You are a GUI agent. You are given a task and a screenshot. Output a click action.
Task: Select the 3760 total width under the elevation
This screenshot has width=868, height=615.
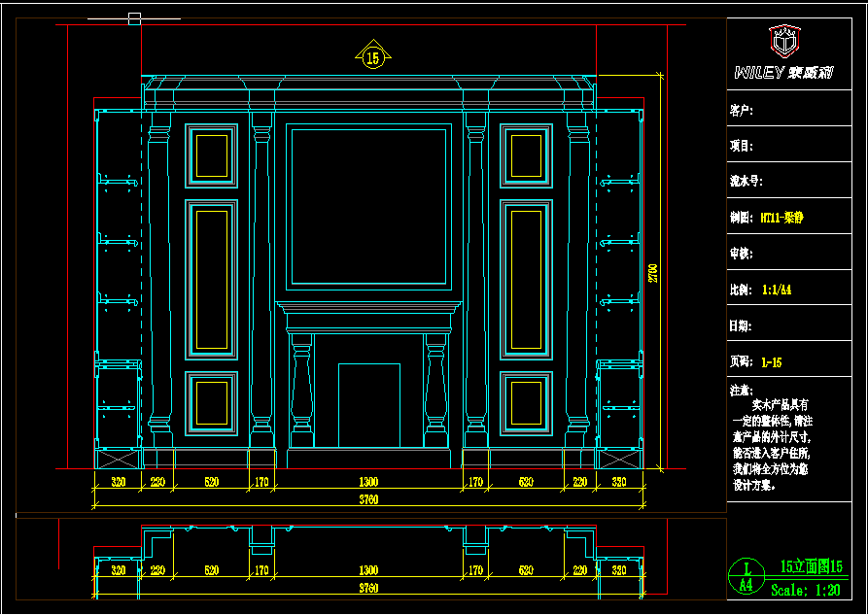click(x=368, y=499)
